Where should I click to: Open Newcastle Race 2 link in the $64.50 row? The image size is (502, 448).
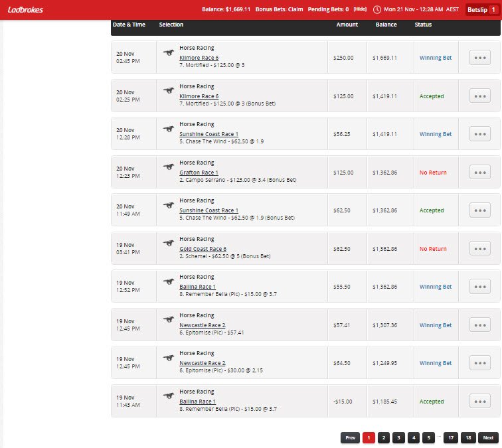point(203,363)
